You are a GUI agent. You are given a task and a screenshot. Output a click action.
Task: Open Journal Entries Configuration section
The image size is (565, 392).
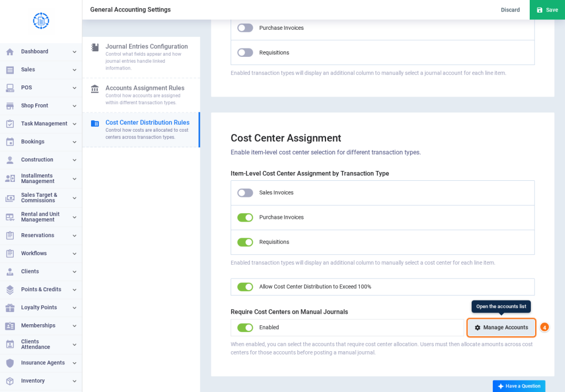(x=141, y=57)
